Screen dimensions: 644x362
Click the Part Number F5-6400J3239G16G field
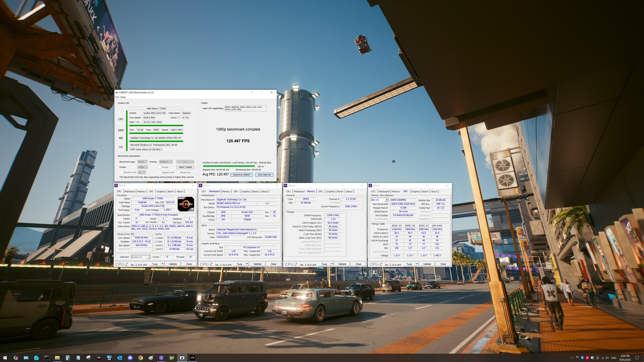click(403, 215)
